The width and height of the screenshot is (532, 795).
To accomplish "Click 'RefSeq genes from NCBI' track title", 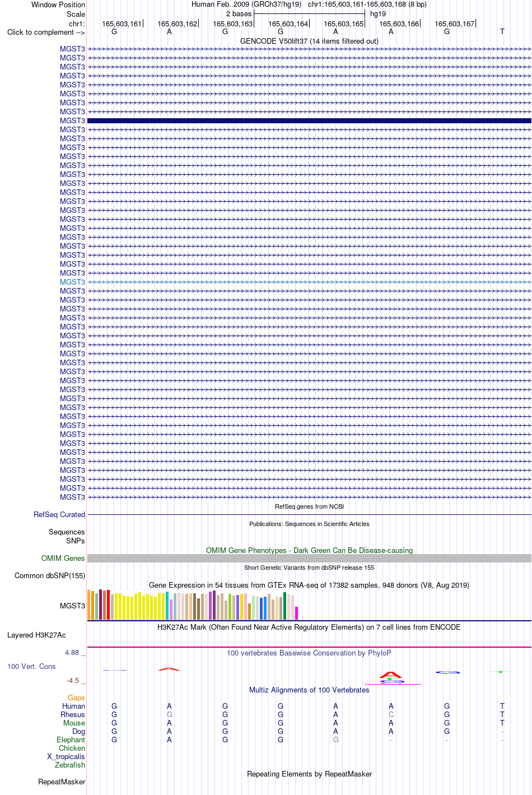I will [x=309, y=506].
